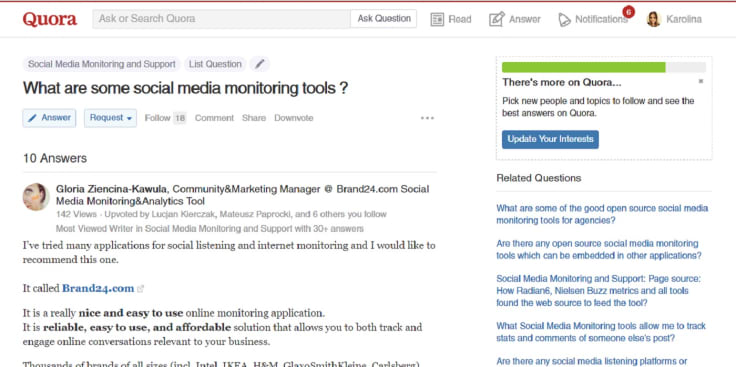Close the There's more on Quora box

pyautogui.click(x=701, y=81)
